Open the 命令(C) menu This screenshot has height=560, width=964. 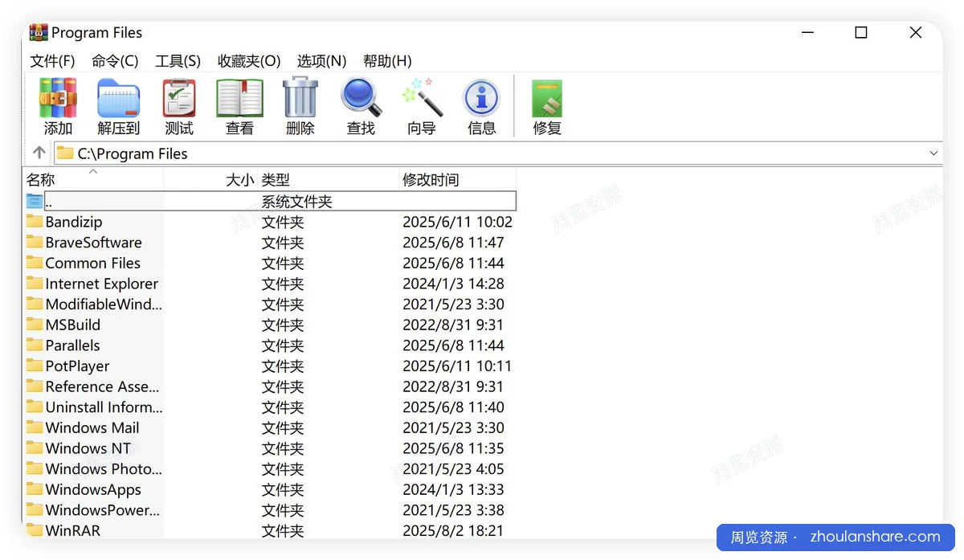[115, 61]
